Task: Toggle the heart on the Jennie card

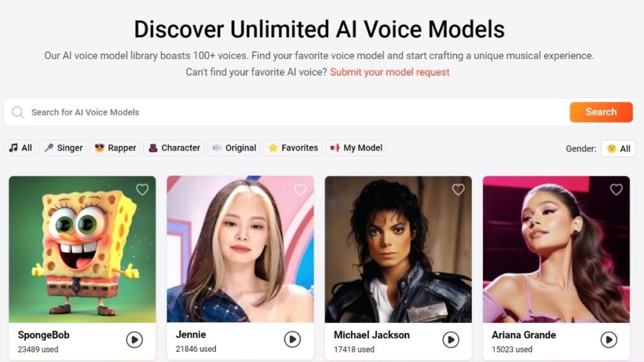Action: click(x=301, y=189)
